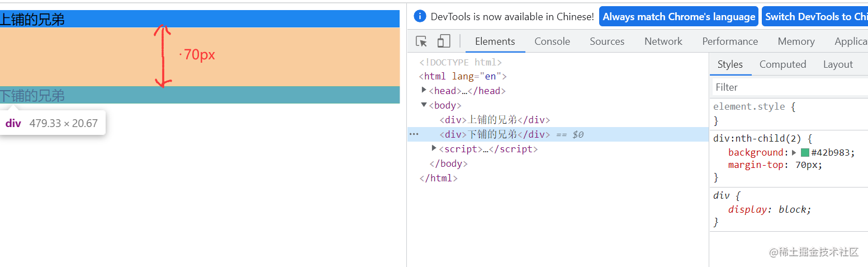Switch to the Network tab
Screen dimensions: 868x267
663,41
